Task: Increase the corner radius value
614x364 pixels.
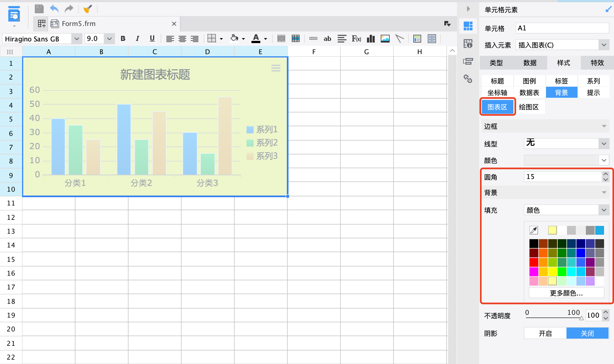Action: (606, 174)
